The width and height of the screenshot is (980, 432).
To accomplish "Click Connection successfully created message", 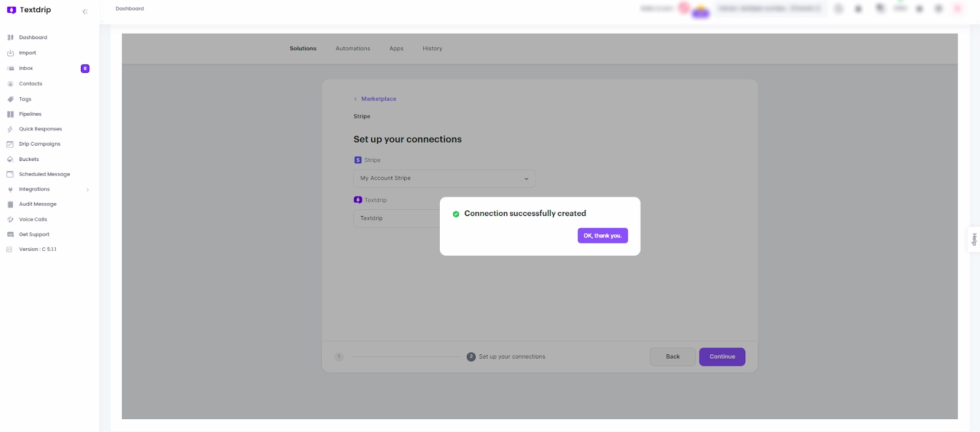I will click(x=525, y=214).
